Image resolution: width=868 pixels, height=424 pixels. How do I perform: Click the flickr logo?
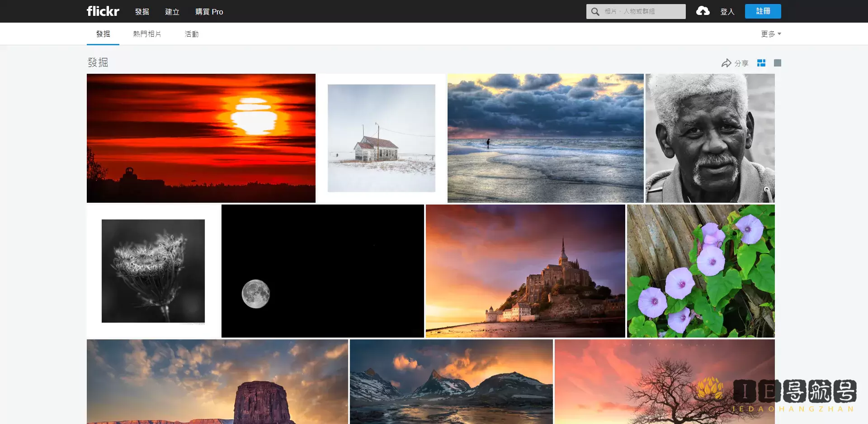[x=103, y=11]
